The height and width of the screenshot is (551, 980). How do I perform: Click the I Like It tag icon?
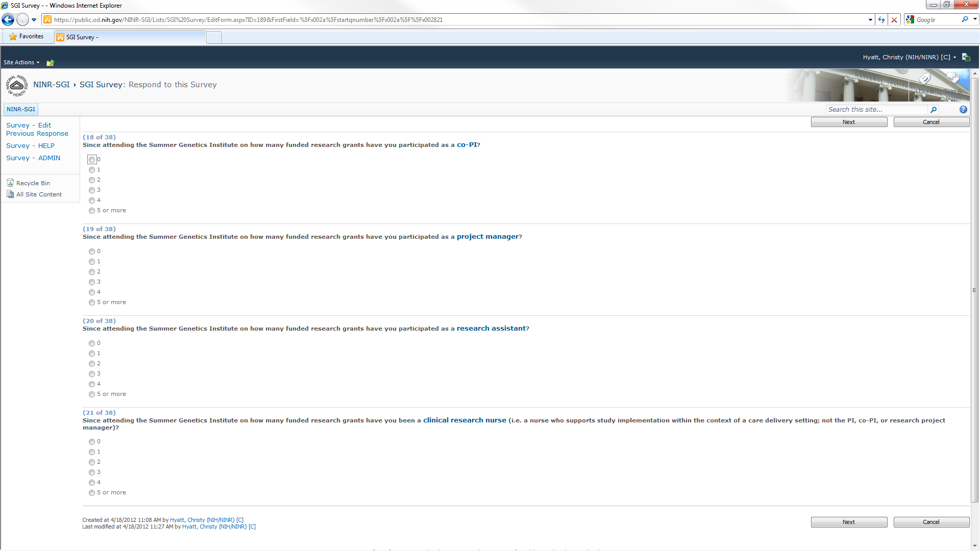[925, 79]
